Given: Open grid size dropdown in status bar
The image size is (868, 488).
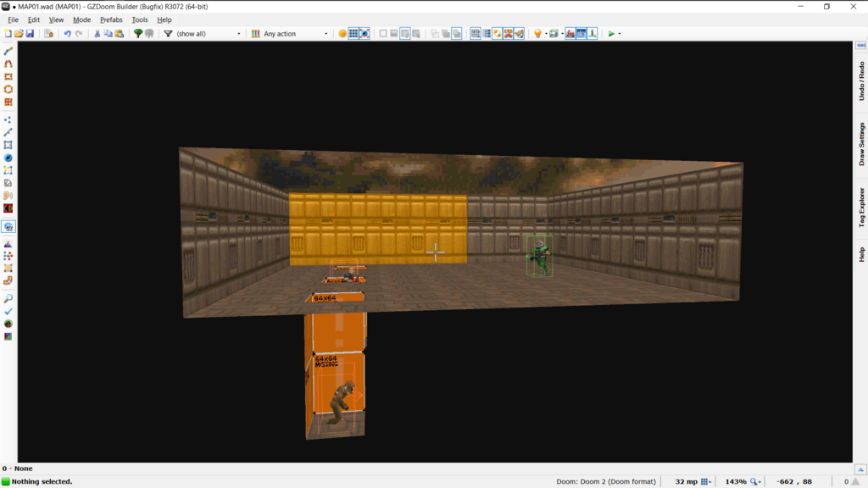Looking at the screenshot, I should tap(706, 481).
